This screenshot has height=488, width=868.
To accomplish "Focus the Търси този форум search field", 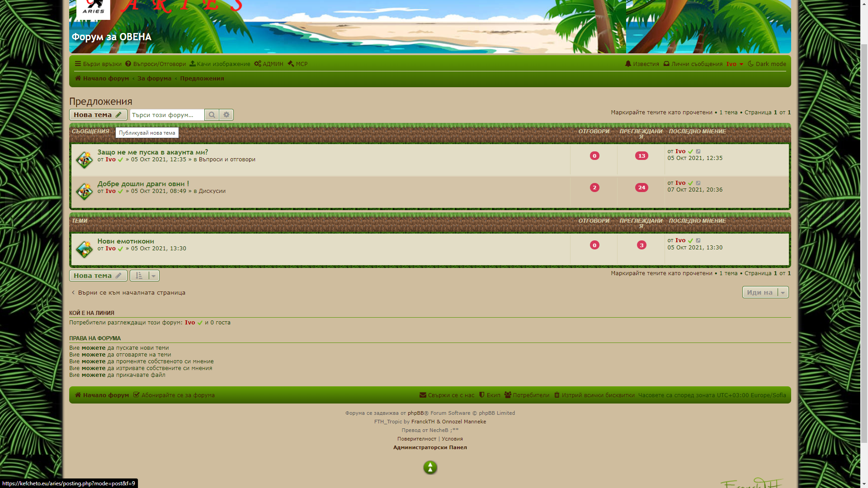I will [167, 115].
